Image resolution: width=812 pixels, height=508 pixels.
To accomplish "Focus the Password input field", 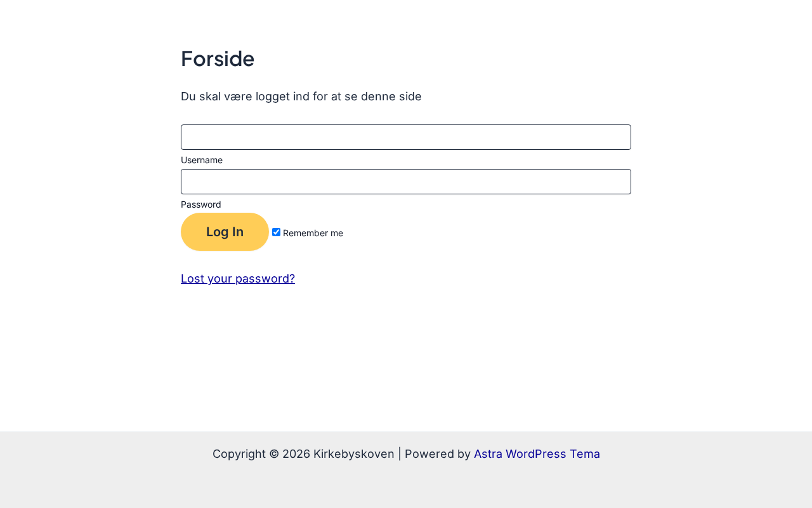I will 406,182.
